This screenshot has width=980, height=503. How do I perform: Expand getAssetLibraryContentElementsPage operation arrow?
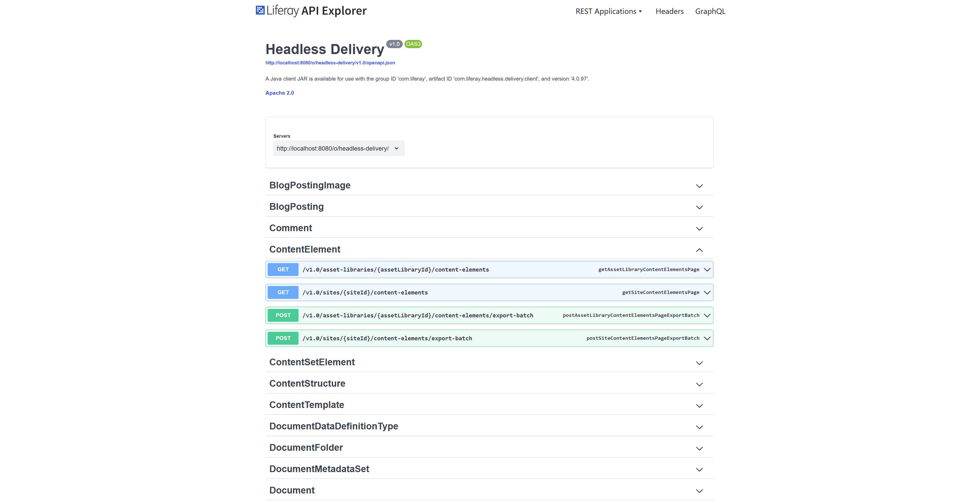point(707,270)
